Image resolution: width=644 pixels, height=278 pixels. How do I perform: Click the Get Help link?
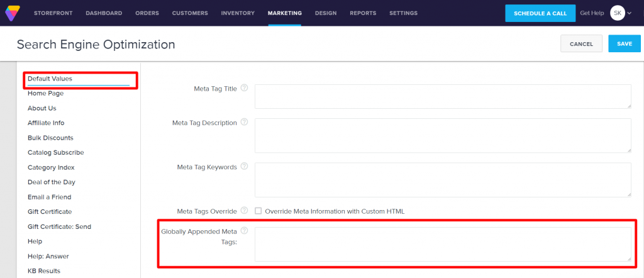pos(592,13)
